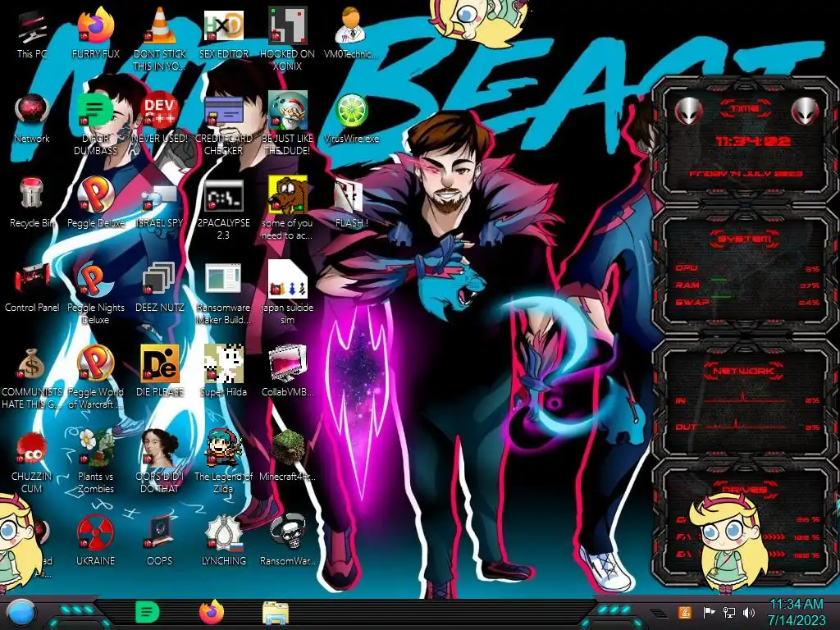
Task: Launch Peggle Deluxe from the desktop
Action: click(x=95, y=203)
